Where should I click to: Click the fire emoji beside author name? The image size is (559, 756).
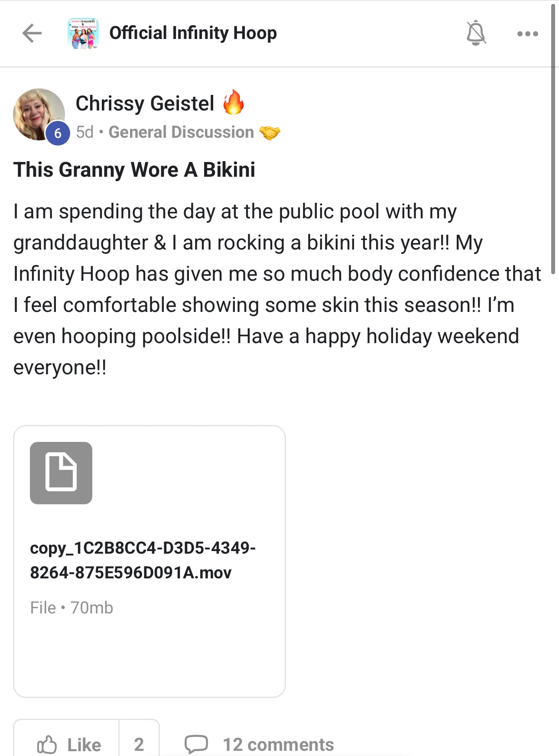[x=233, y=103]
